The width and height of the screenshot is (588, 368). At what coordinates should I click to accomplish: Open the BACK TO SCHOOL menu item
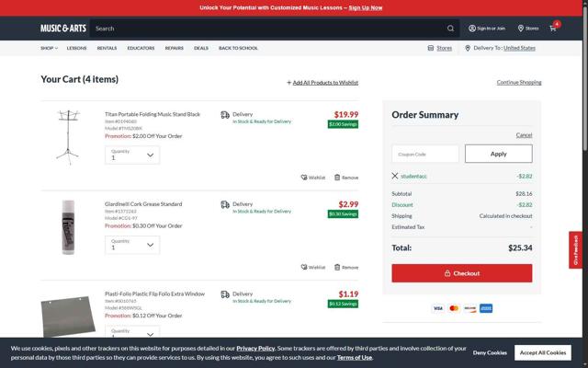click(238, 48)
